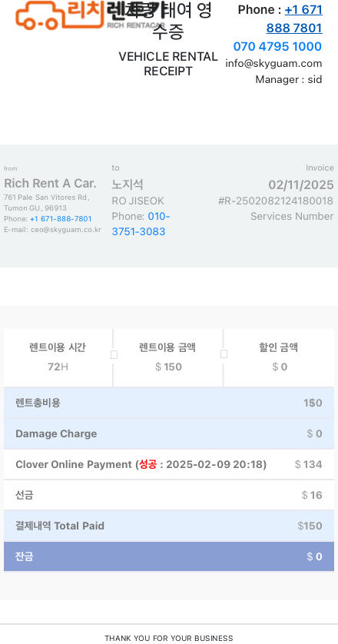Viewport: 338px width, 644px height.
Task: Select the Clover Online Payment row
Action: click(x=169, y=464)
